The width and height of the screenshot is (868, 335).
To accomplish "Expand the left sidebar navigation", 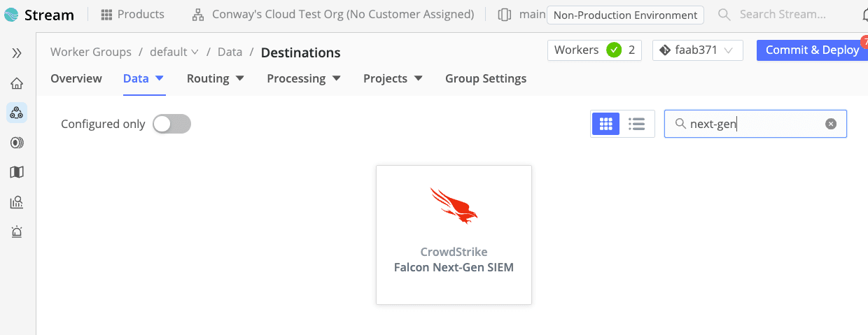I will (x=17, y=53).
